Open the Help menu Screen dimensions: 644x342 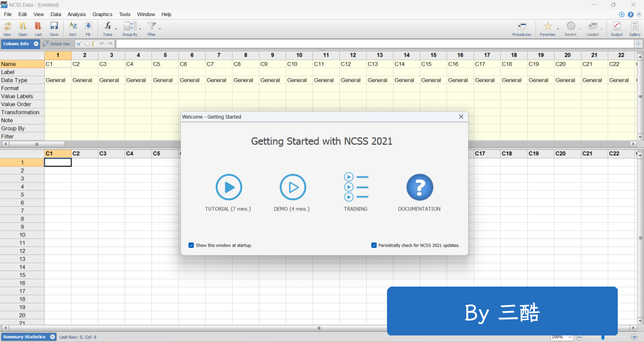coord(166,14)
